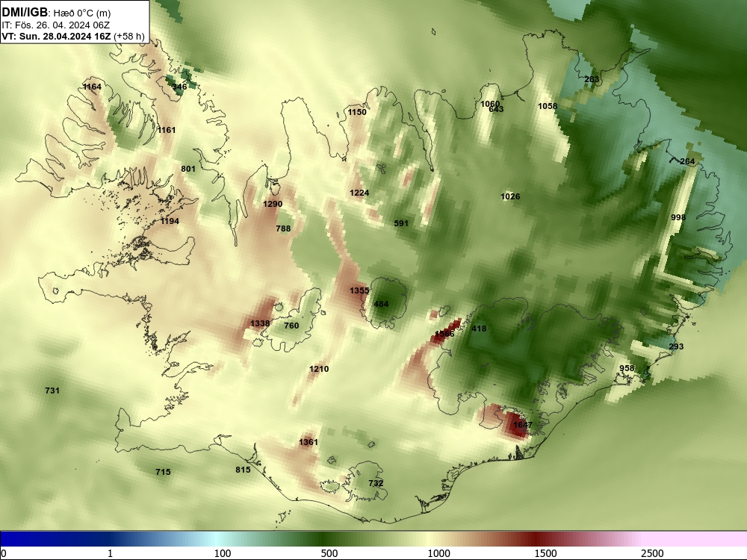Select the 1566 value label
The height and width of the screenshot is (560, 747).
pyautogui.click(x=444, y=334)
